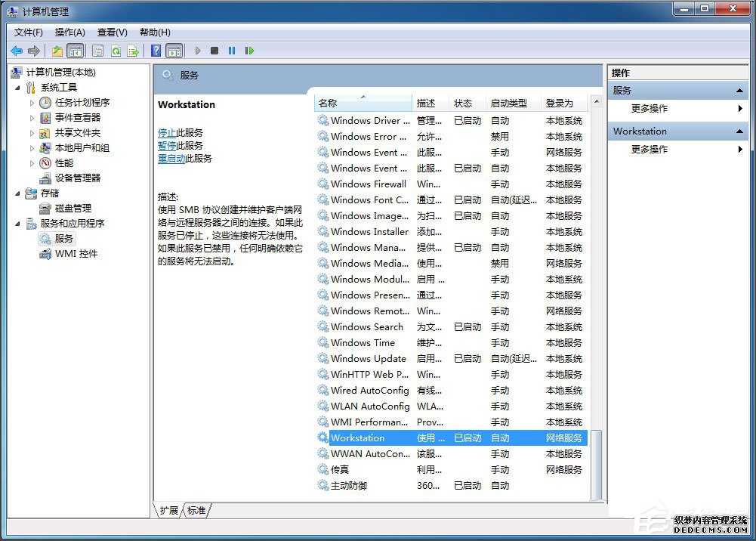The image size is (756, 541).
Task: Sort by the 描述 column header
Action: (430, 104)
